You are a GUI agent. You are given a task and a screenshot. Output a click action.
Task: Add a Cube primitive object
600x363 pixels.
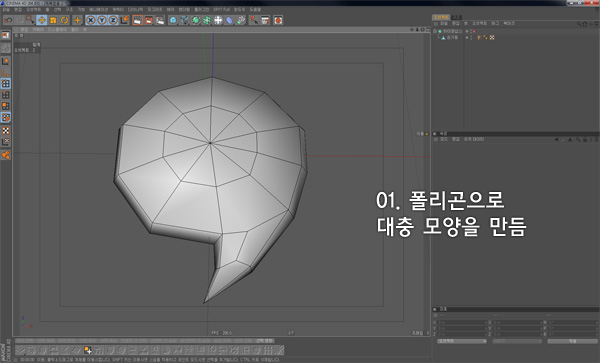point(173,20)
